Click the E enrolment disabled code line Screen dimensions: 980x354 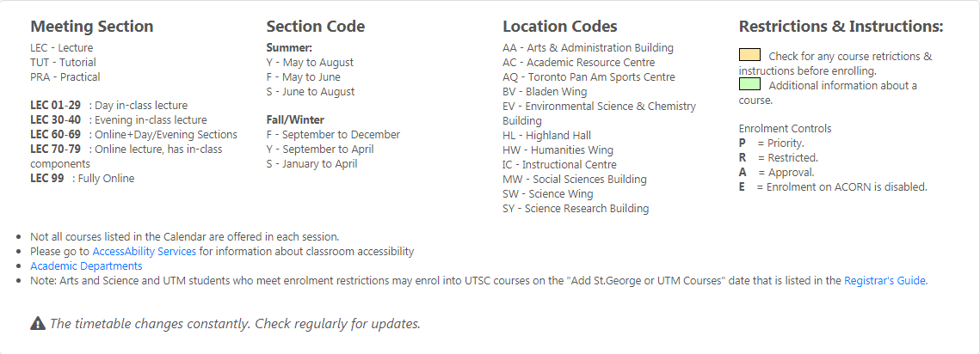point(833,186)
